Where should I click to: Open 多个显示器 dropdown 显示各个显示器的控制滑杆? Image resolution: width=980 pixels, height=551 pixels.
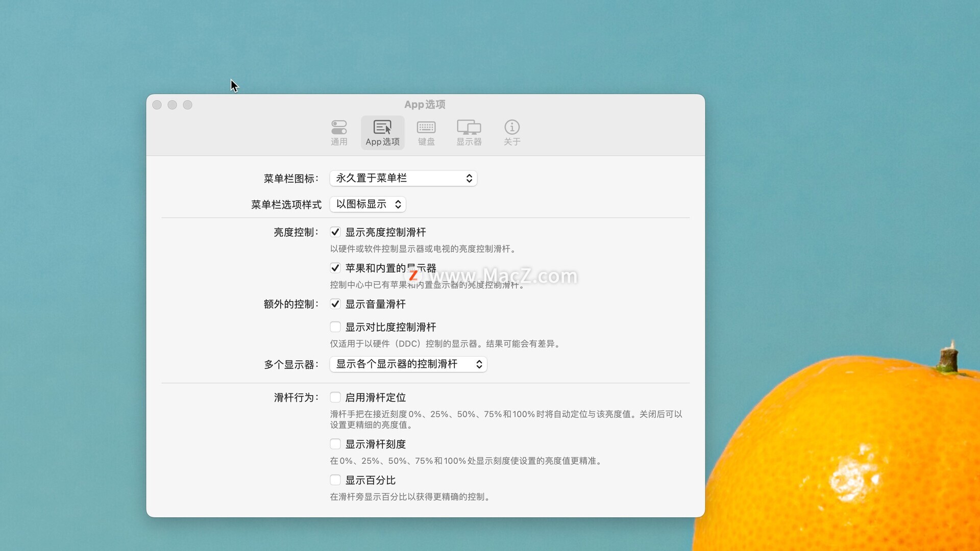[408, 364]
